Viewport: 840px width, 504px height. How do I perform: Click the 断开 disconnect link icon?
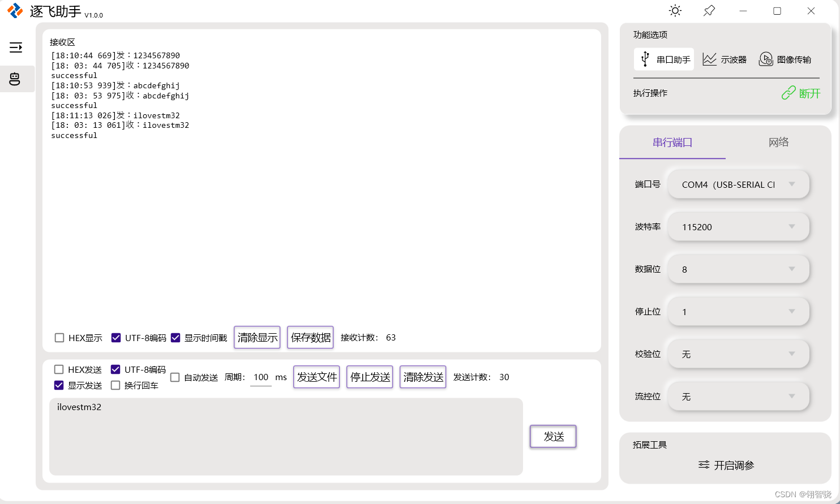pos(788,93)
